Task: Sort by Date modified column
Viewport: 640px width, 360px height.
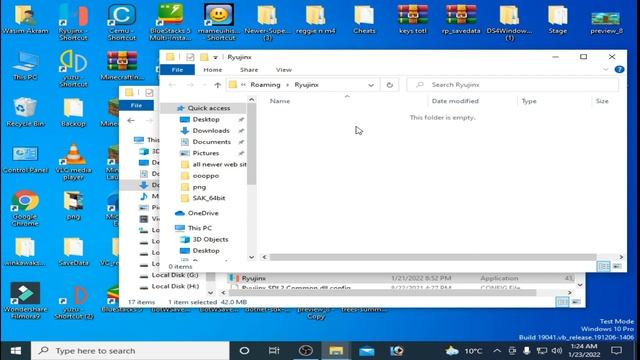Action: (x=455, y=101)
